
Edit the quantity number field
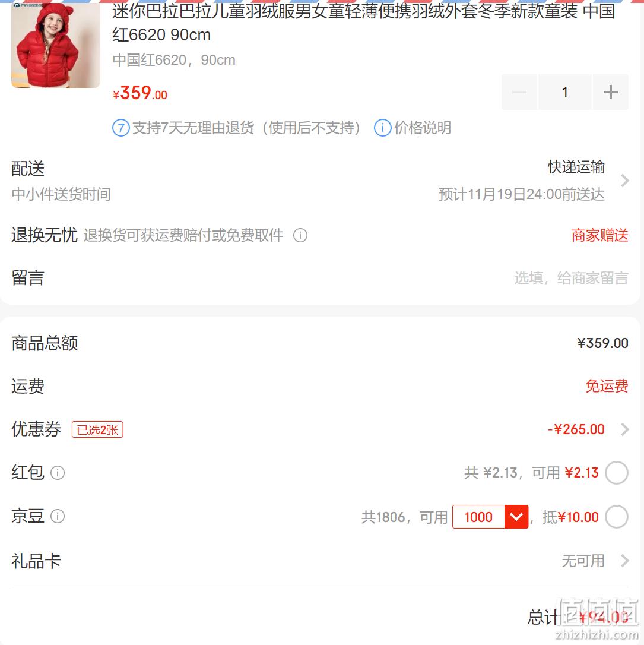tap(564, 91)
